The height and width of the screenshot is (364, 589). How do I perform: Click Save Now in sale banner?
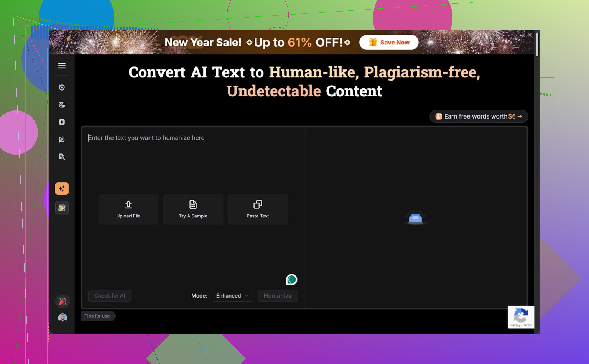tap(389, 43)
